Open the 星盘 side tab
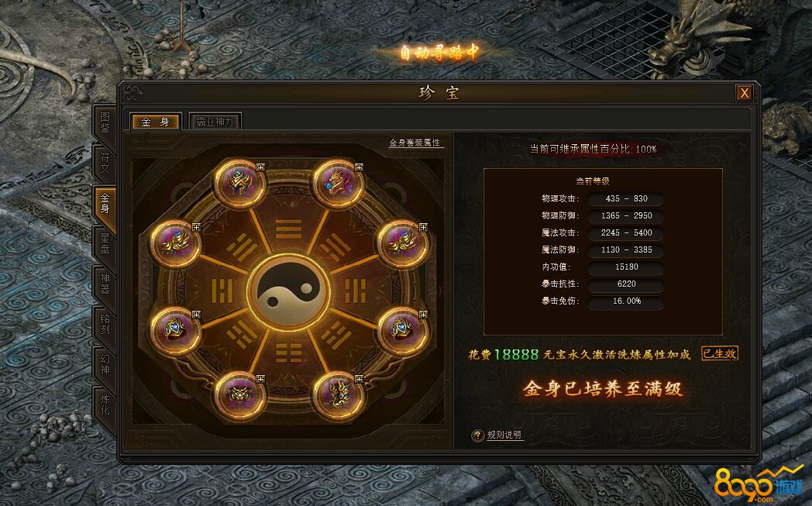Screen dimensions: 812x506 [x=105, y=243]
